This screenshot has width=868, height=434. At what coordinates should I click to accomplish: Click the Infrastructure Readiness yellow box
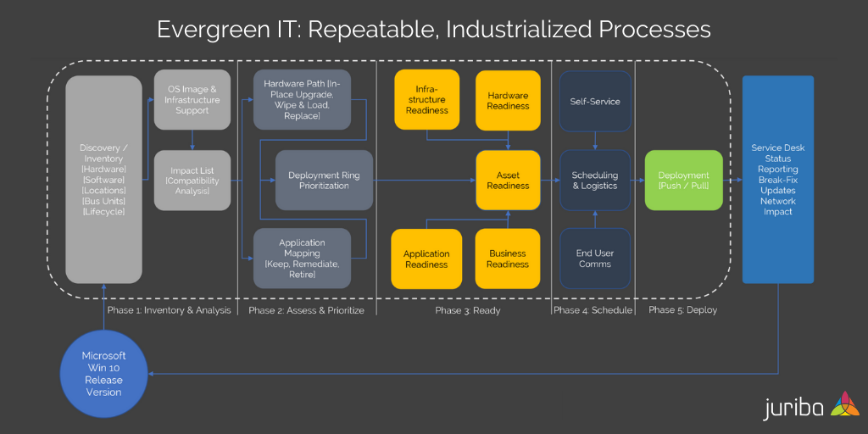(x=426, y=100)
